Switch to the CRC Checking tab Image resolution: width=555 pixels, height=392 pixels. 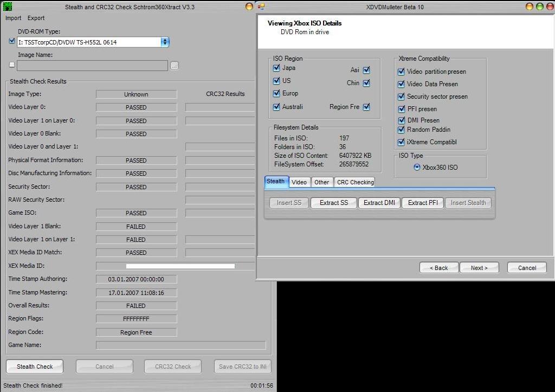click(355, 182)
